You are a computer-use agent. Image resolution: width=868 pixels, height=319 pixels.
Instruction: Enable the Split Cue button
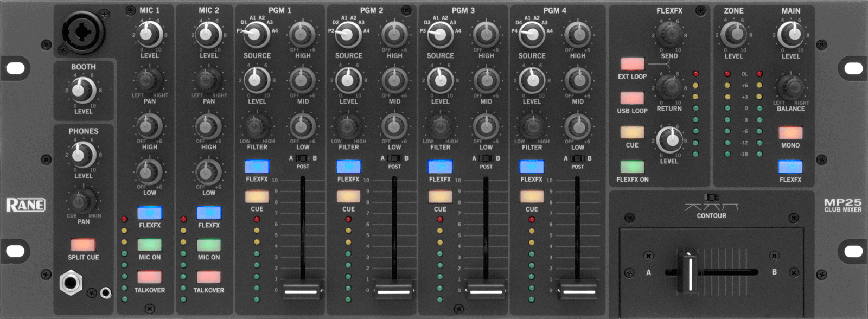(83, 245)
